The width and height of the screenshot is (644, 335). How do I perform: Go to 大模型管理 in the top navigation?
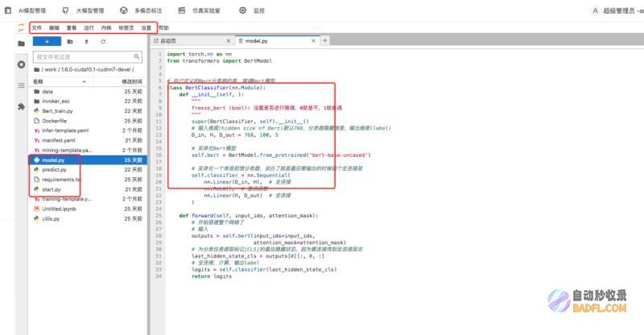pos(90,10)
